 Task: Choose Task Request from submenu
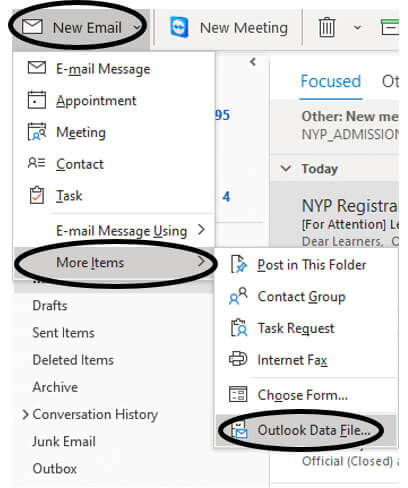[x=307, y=328]
